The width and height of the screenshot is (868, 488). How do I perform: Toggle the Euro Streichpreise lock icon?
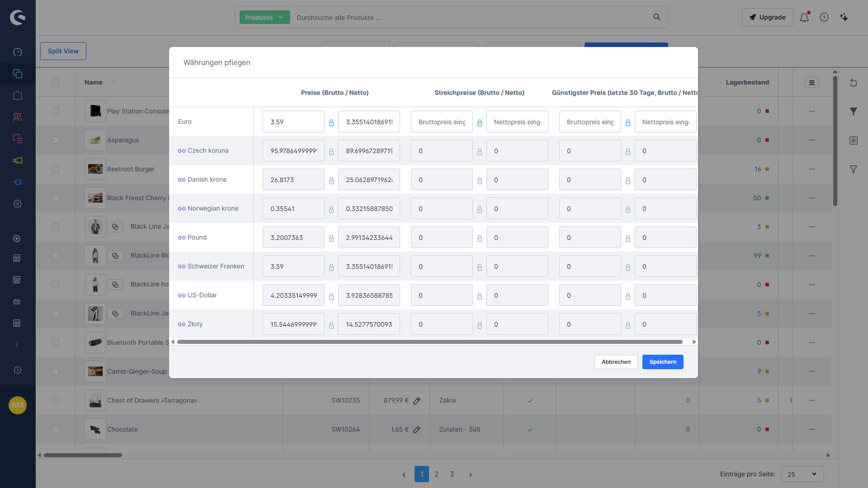(480, 122)
